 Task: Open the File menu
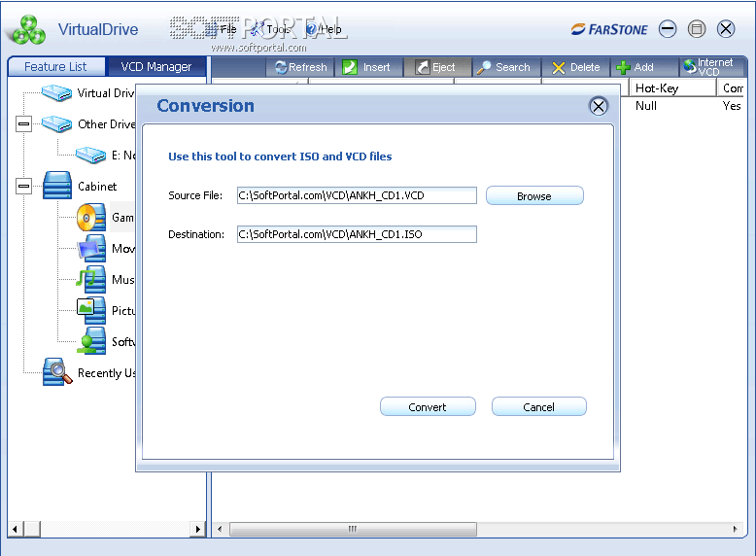[x=228, y=29]
